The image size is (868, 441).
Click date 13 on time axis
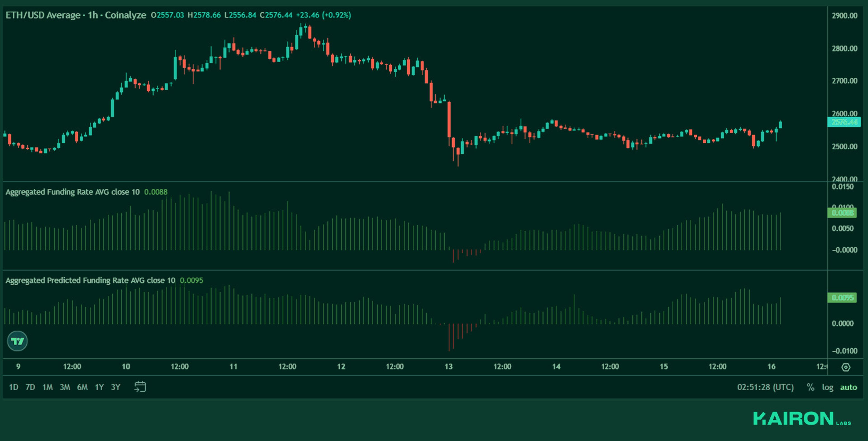(448, 366)
